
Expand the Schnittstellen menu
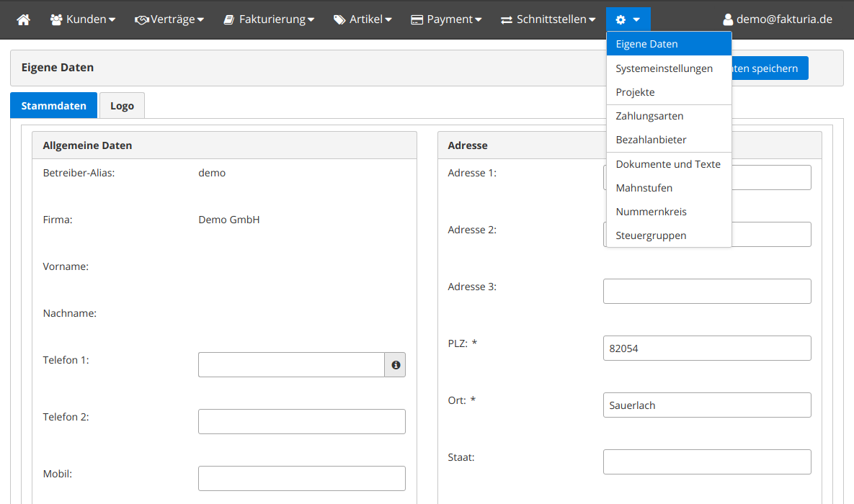(x=548, y=20)
